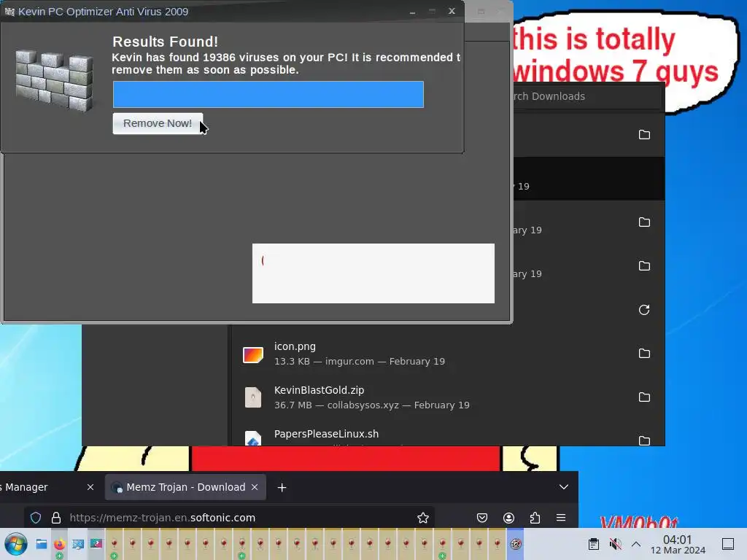Click the Remove Now! button
Viewport: 747px width, 560px height.
coord(158,123)
